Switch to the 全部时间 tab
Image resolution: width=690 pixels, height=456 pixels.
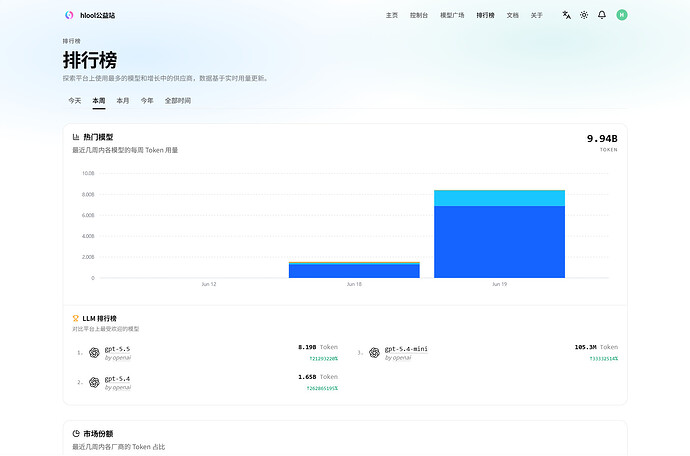[x=178, y=101]
